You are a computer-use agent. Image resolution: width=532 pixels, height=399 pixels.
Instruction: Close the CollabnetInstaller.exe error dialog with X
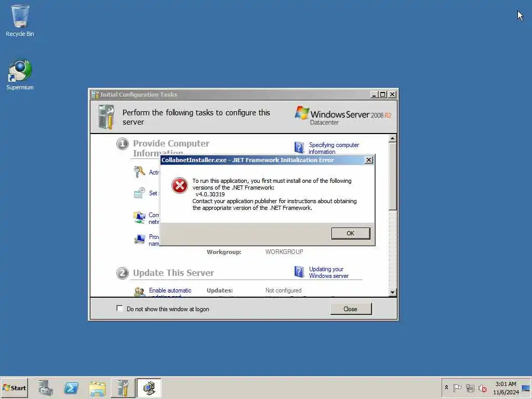[369, 160]
